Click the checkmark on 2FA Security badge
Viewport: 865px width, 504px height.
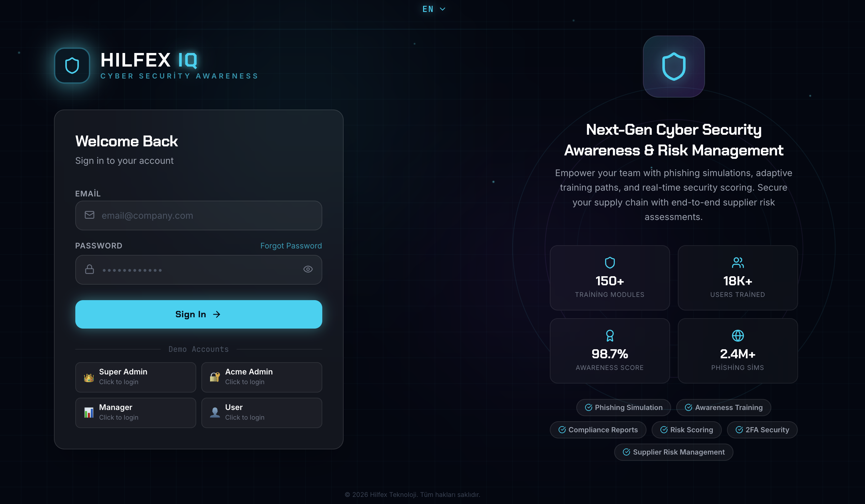point(739,430)
